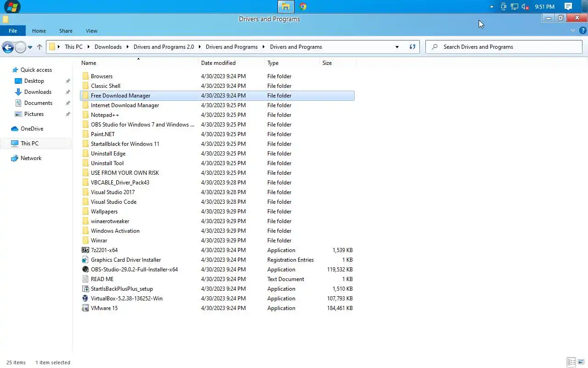Open File Explorer from the taskbar
This screenshot has height=368, width=588.
[x=286, y=6]
